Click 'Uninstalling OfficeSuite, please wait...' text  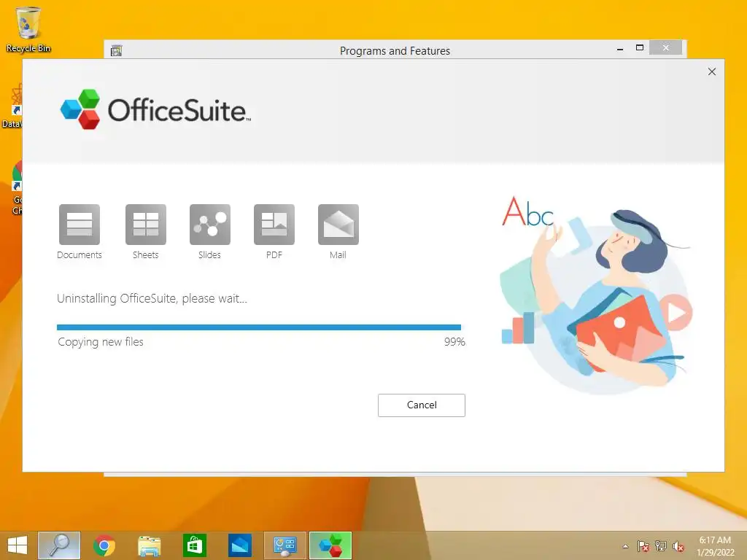click(152, 298)
